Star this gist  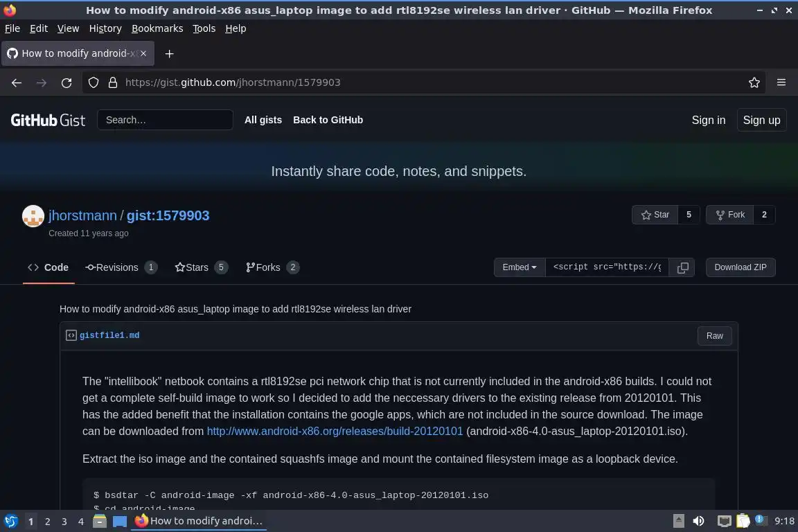click(x=655, y=215)
